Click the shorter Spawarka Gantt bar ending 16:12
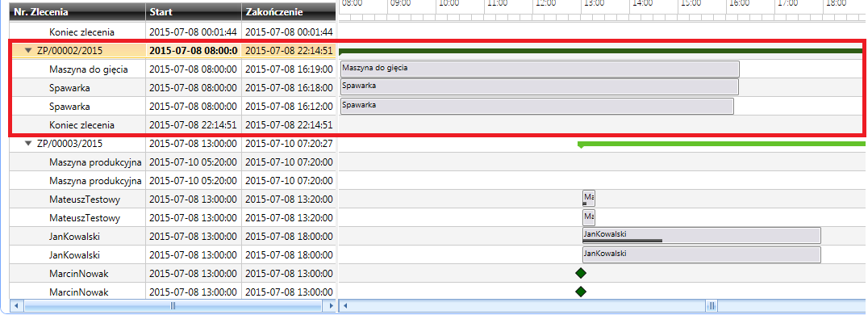The width and height of the screenshot is (868, 315). coord(537,106)
